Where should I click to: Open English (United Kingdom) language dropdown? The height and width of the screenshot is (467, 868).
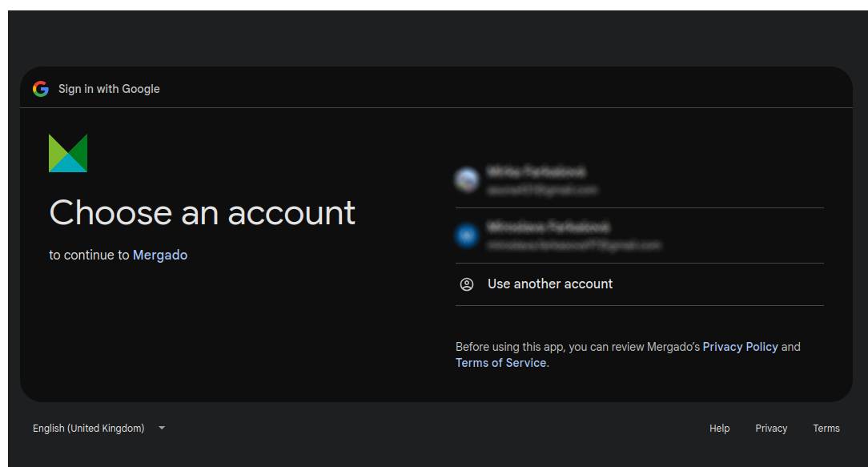pyautogui.click(x=99, y=429)
